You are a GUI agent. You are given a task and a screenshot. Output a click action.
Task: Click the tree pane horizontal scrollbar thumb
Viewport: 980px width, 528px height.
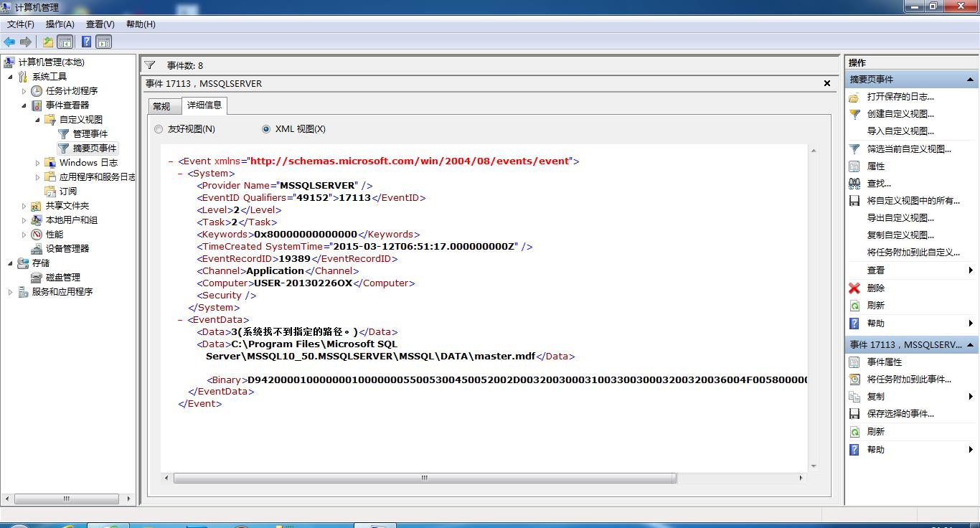(65, 499)
